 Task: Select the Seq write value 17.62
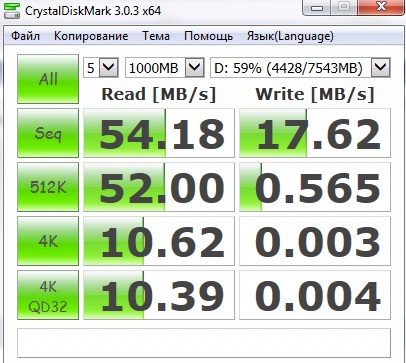coord(315,133)
